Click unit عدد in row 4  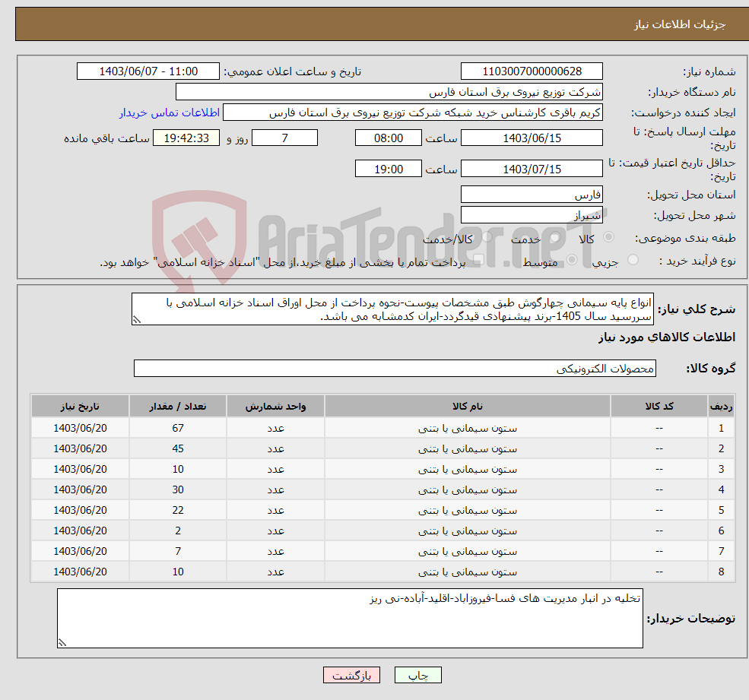point(275,490)
